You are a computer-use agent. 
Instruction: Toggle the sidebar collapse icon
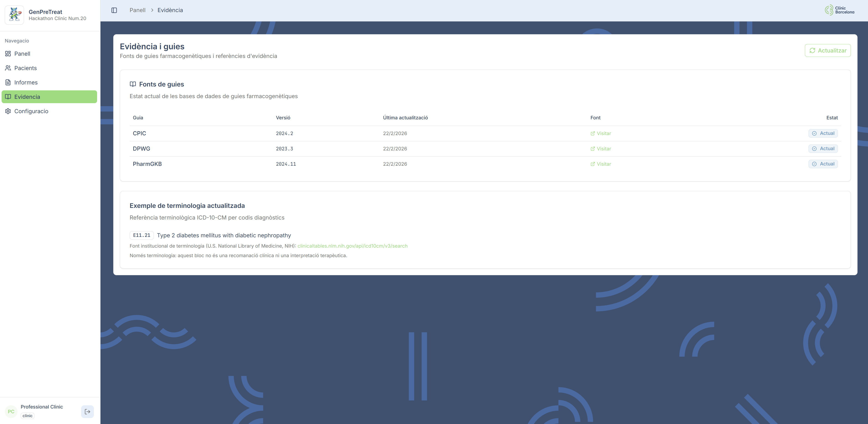click(x=114, y=10)
